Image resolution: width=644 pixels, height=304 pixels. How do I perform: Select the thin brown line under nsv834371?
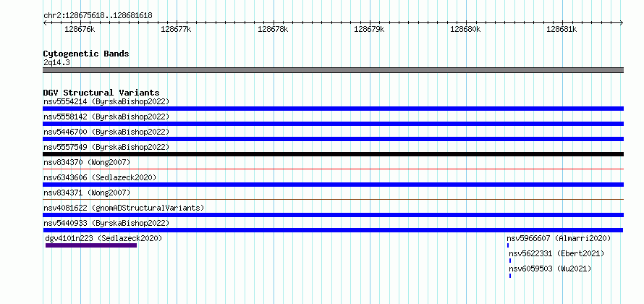333,199
